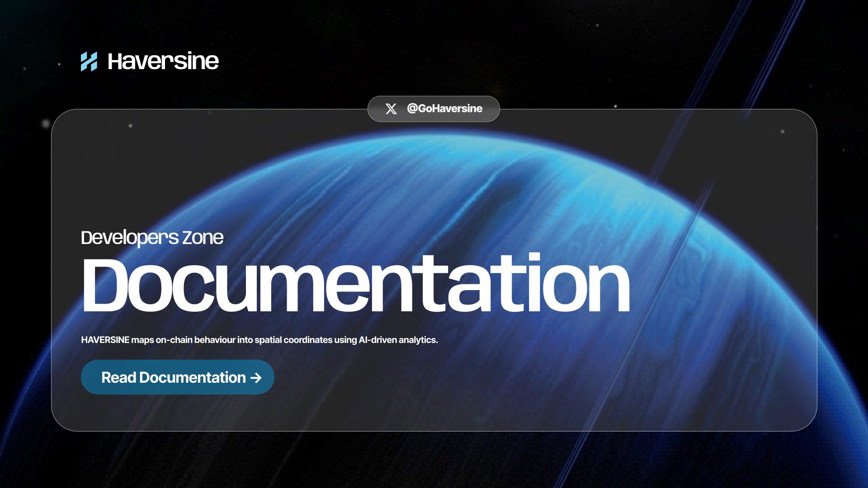The height and width of the screenshot is (488, 868).
Task: Select the X (Twitter) icon in the badge
Action: tap(390, 108)
